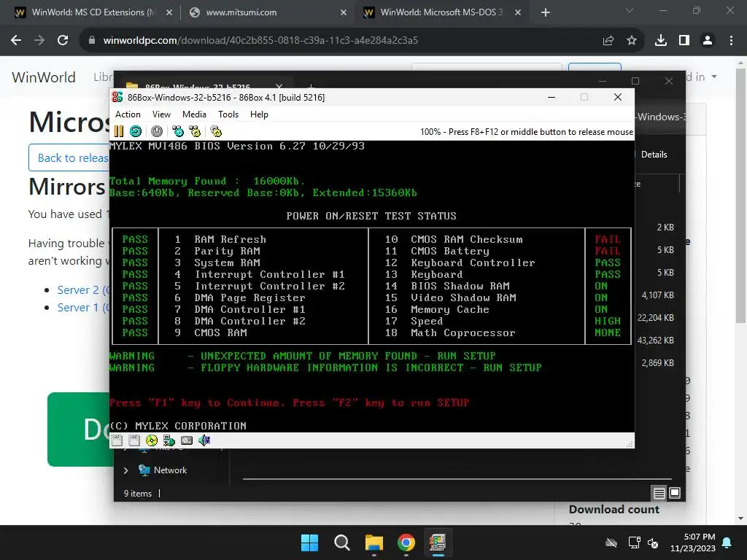Click the WinWorld site logo text
Viewport: 747px width, 560px height.
pos(44,77)
